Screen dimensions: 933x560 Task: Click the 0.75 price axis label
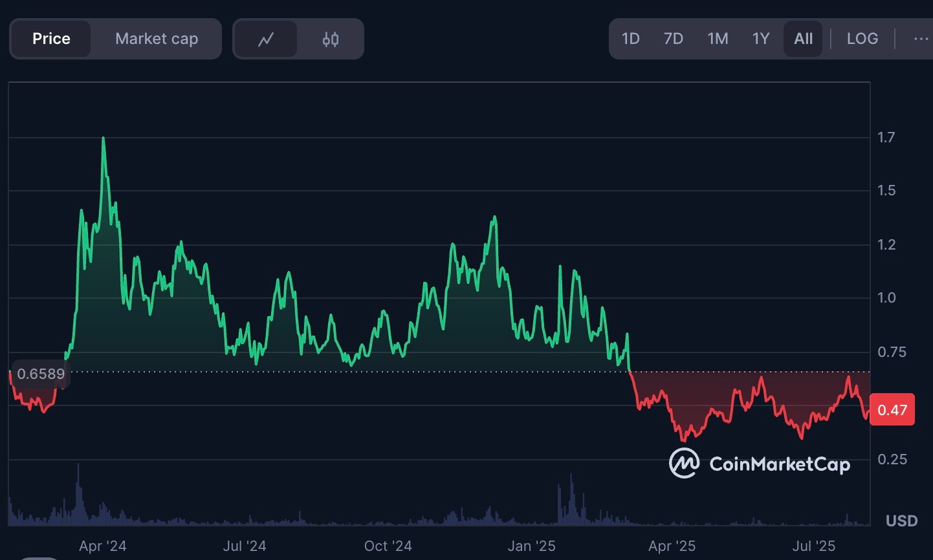892,352
